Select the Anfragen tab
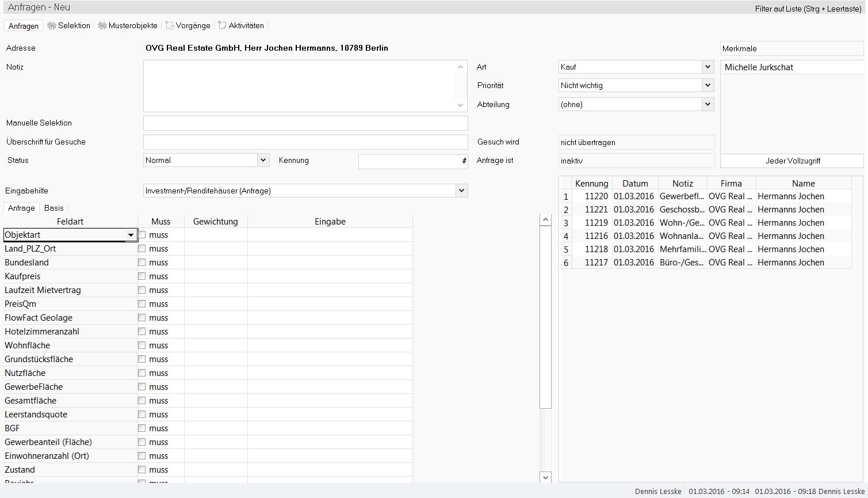 (24, 26)
